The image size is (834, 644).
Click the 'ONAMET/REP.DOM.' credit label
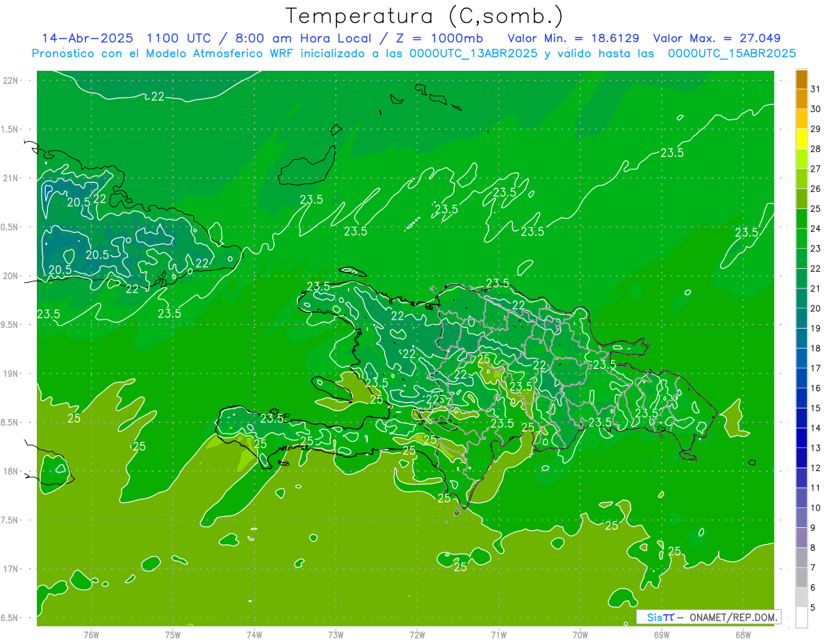[733, 617]
